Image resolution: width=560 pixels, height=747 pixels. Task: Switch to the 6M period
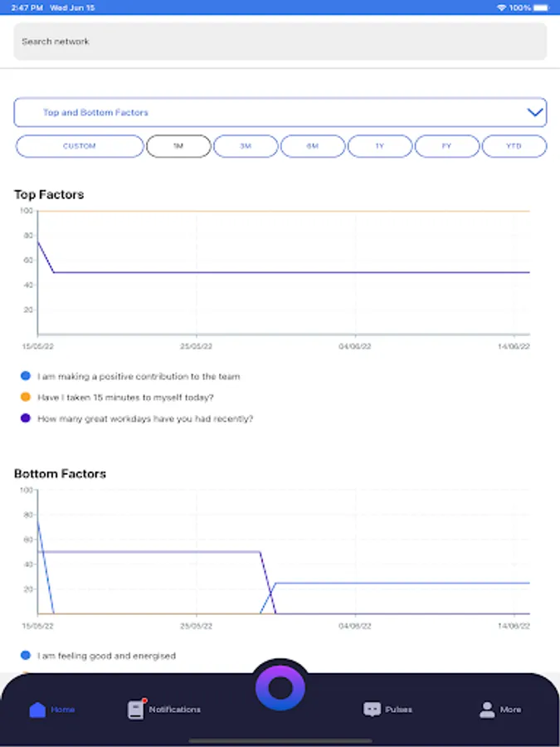click(x=313, y=146)
